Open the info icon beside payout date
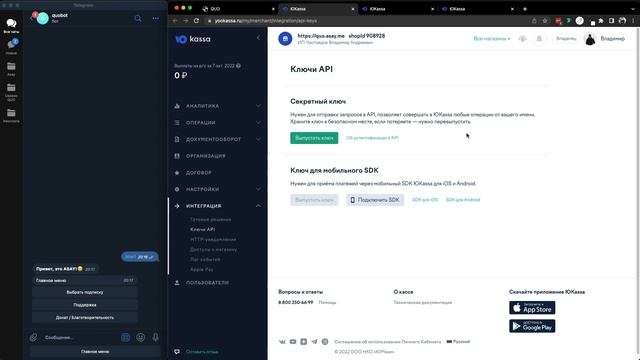 (238, 66)
